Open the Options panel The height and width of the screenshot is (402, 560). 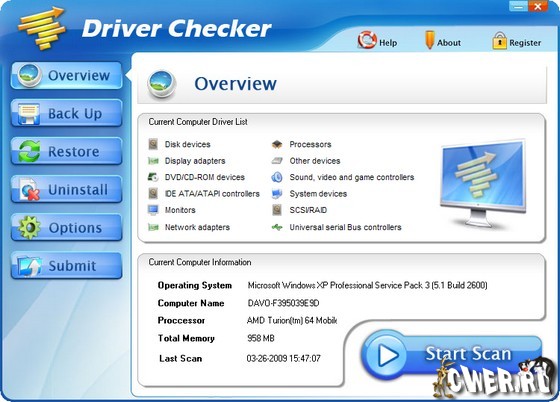click(x=66, y=227)
